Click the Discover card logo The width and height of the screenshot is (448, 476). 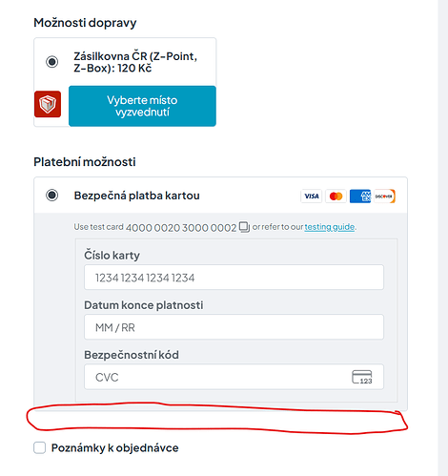(384, 197)
